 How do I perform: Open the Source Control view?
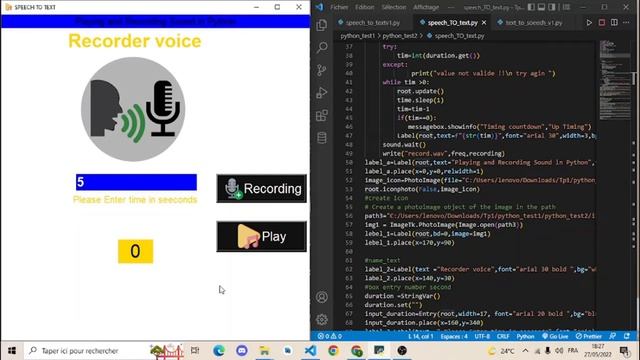click(x=322, y=70)
